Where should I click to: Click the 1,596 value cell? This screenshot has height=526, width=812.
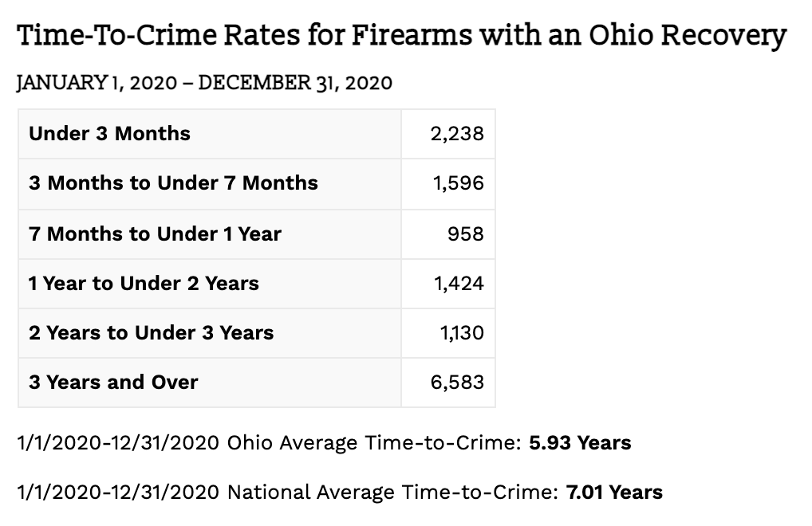(x=459, y=183)
